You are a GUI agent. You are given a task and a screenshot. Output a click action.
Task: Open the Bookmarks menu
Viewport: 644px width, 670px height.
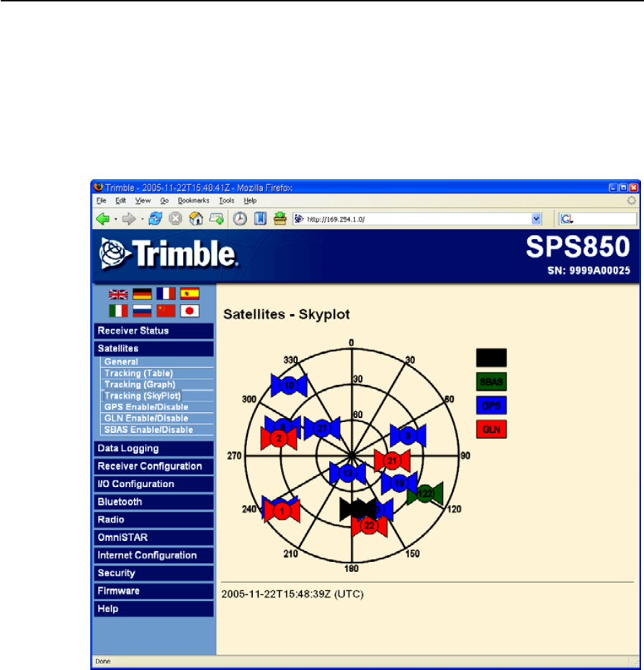click(x=194, y=200)
